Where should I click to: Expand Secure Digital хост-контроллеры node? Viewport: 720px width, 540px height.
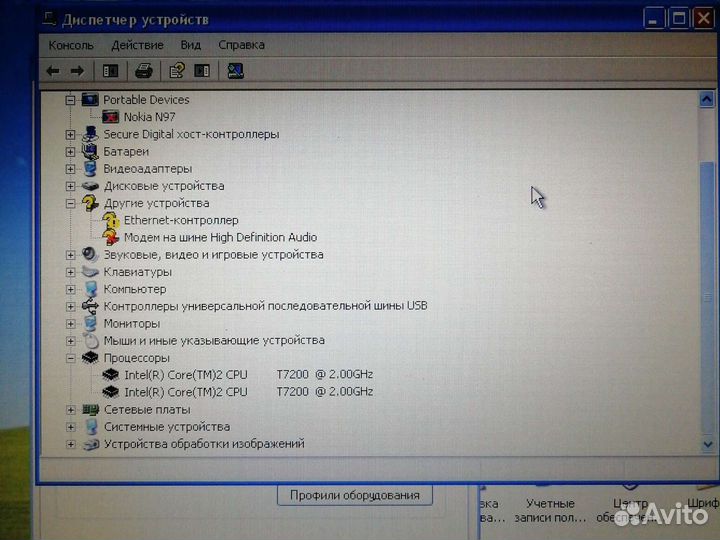pyautogui.click(x=70, y=135)
